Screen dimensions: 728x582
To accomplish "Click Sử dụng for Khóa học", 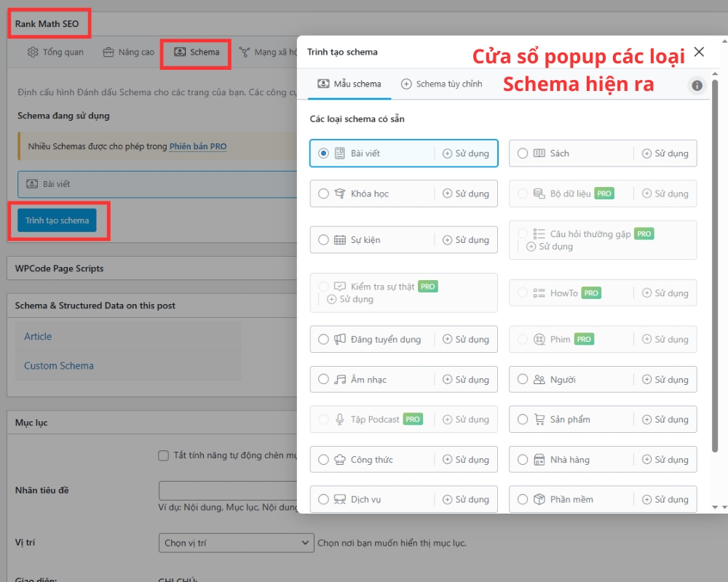I will click(466, 194).
